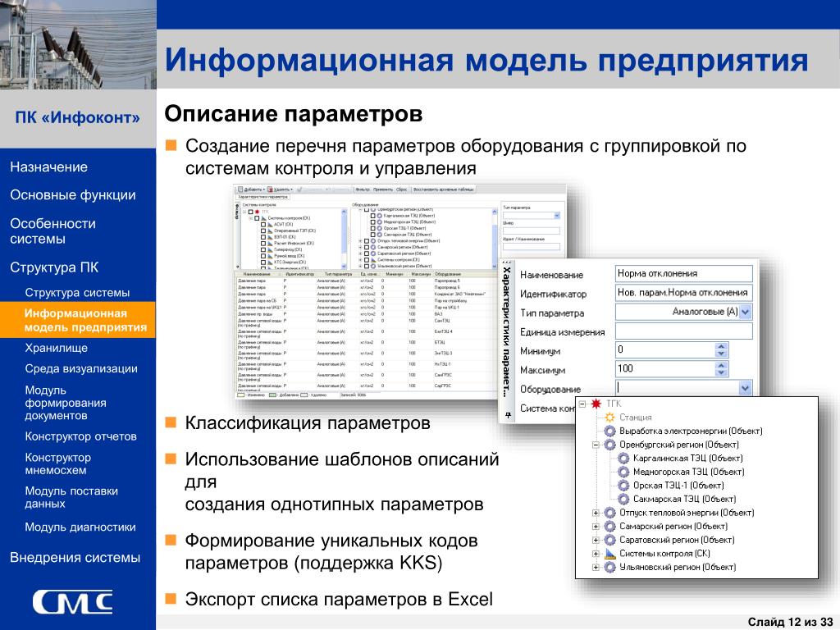Open Основные функции in the sidebar
This screenshot has height=630, width=840.
(x=73, y=195)
